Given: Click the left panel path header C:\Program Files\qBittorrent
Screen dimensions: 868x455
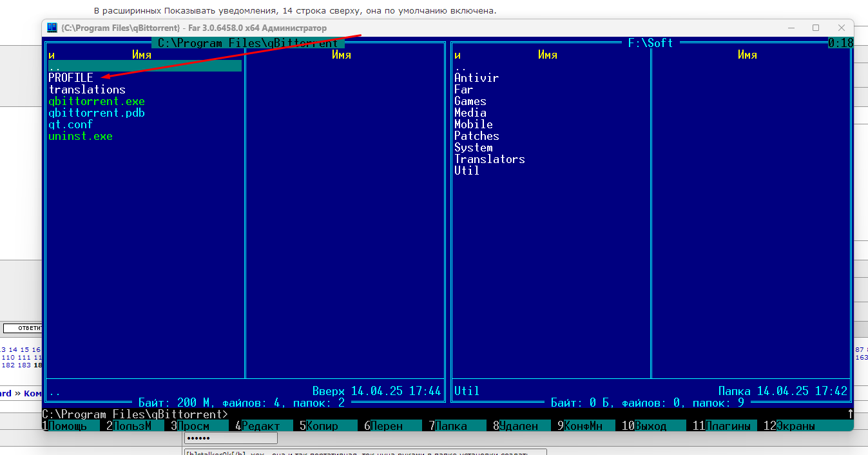Looking at the screenshot, I should coord(248,43).
